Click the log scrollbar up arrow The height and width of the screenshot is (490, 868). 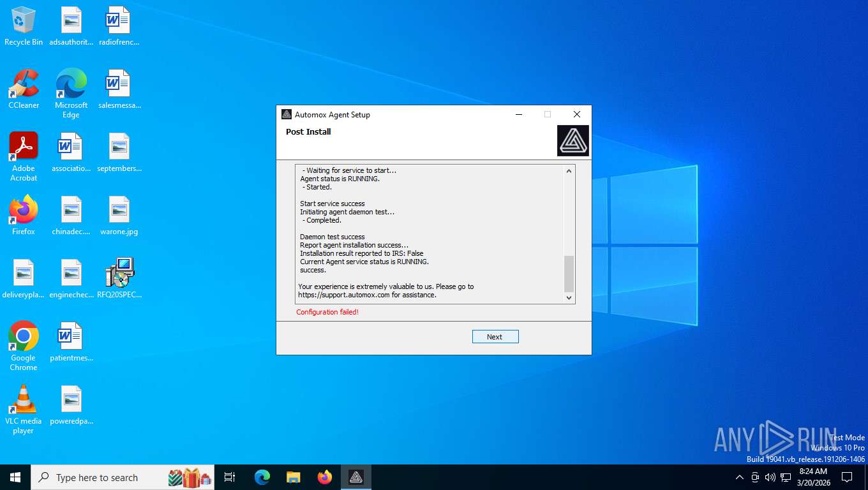pyautogui.click(x=569, y=171)
